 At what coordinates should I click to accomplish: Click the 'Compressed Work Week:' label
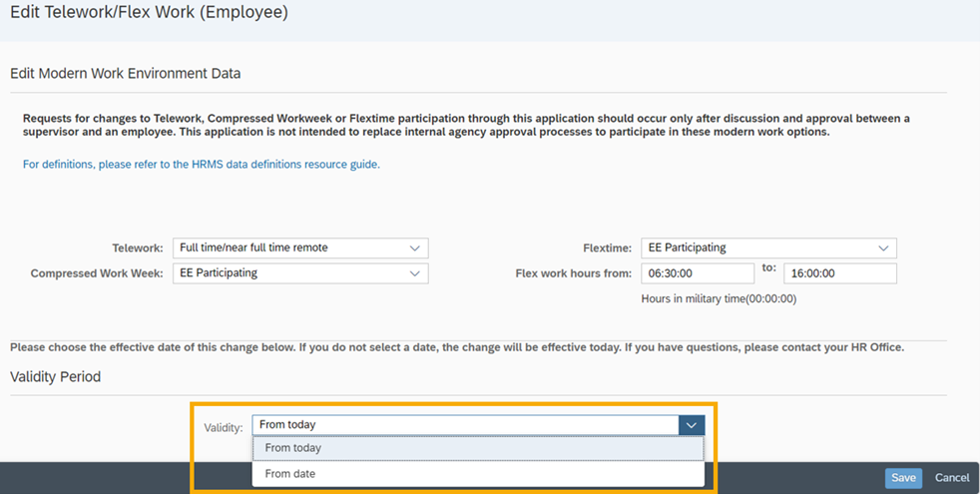(95, 273)
